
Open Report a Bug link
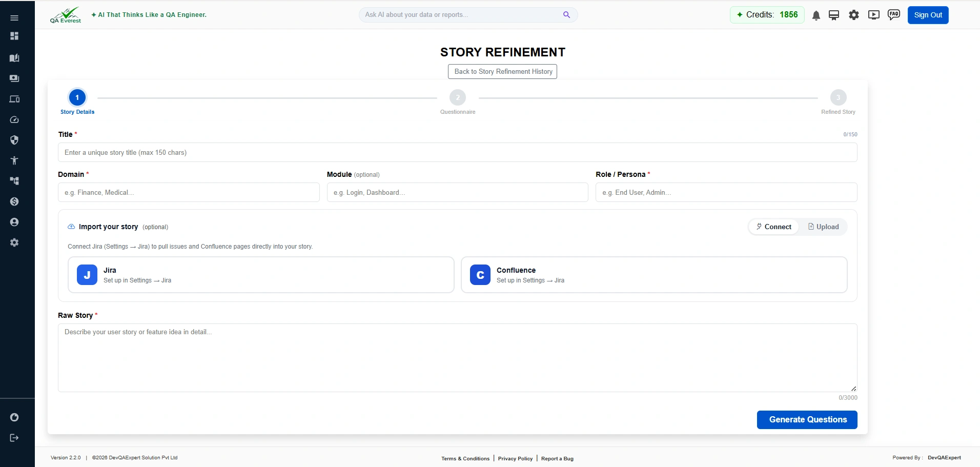pyautogui.click(x=557, y=459)
